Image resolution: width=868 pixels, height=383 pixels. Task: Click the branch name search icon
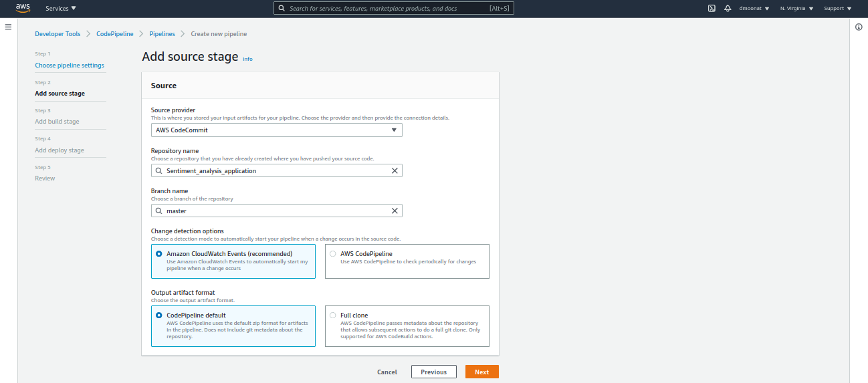pos(158,211)
